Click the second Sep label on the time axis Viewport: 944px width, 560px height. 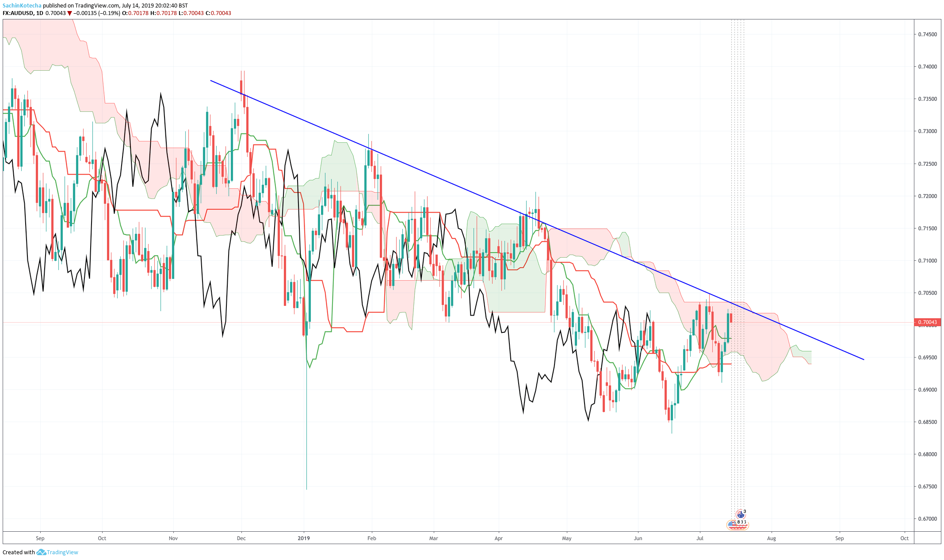click(x=840, y=538)
